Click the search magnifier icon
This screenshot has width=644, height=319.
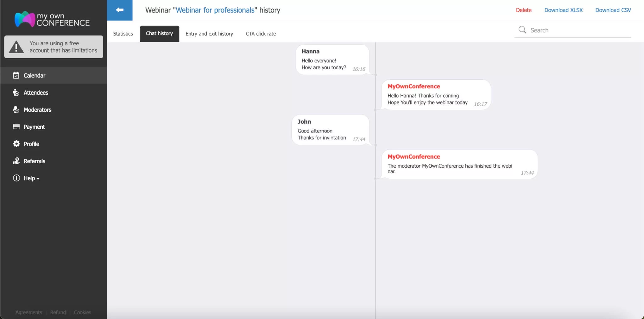[x=522, y=30]
